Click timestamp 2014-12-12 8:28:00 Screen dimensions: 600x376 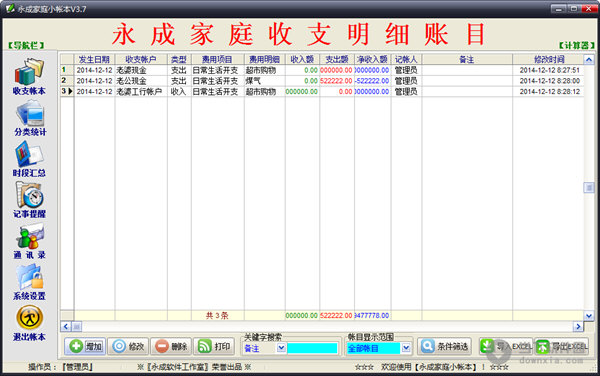[549, 81]
